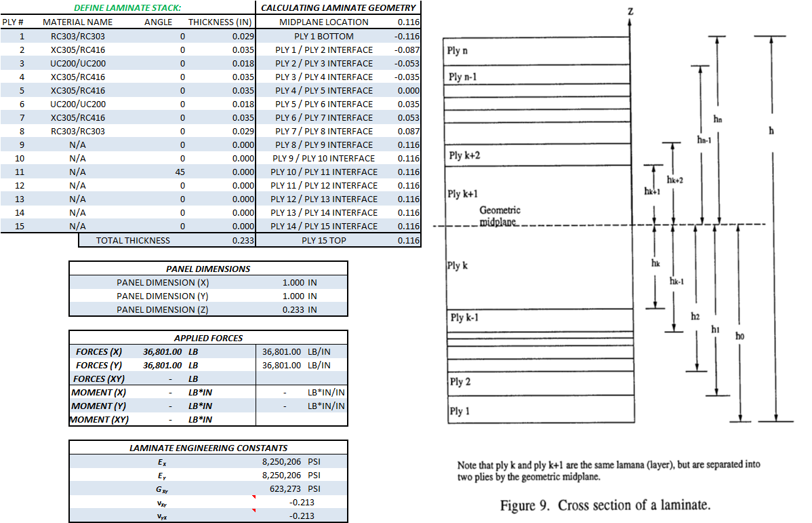Select the ply 11 angle cell showing 45
This screenshot has width=812, height=523.
(x=182, y=172)
